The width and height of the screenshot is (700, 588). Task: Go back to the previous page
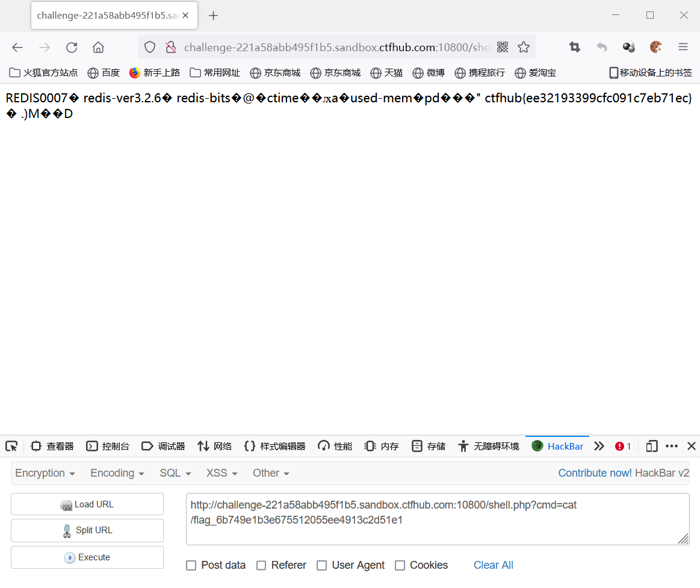click(17, 48)
